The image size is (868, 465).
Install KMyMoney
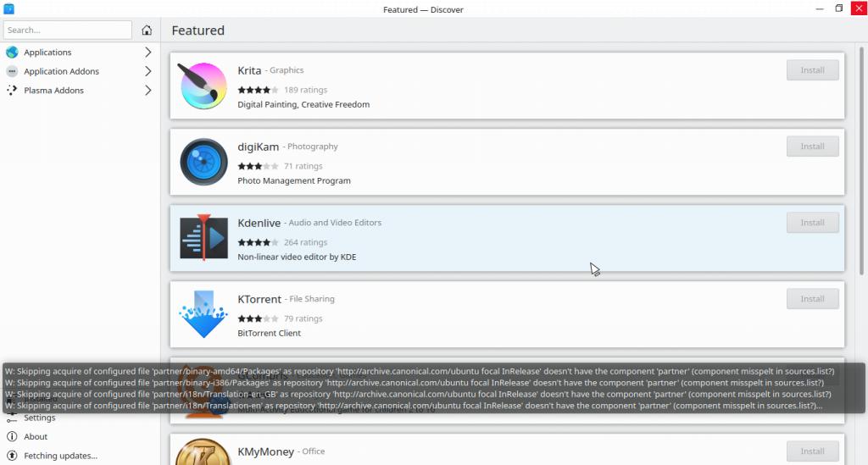pos(812,451)
